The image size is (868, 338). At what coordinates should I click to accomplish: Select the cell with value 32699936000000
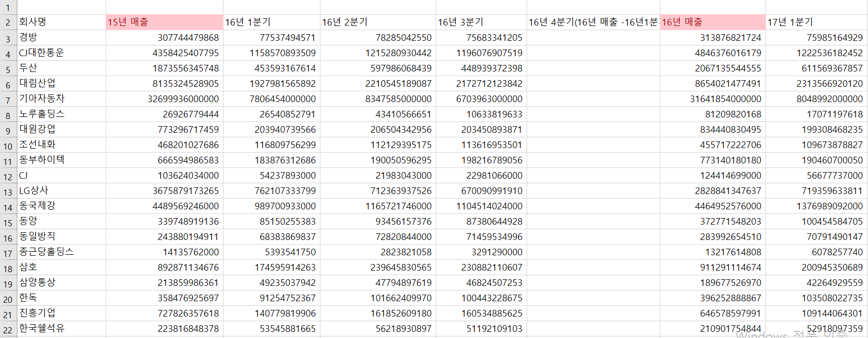[x=164, y=99]
